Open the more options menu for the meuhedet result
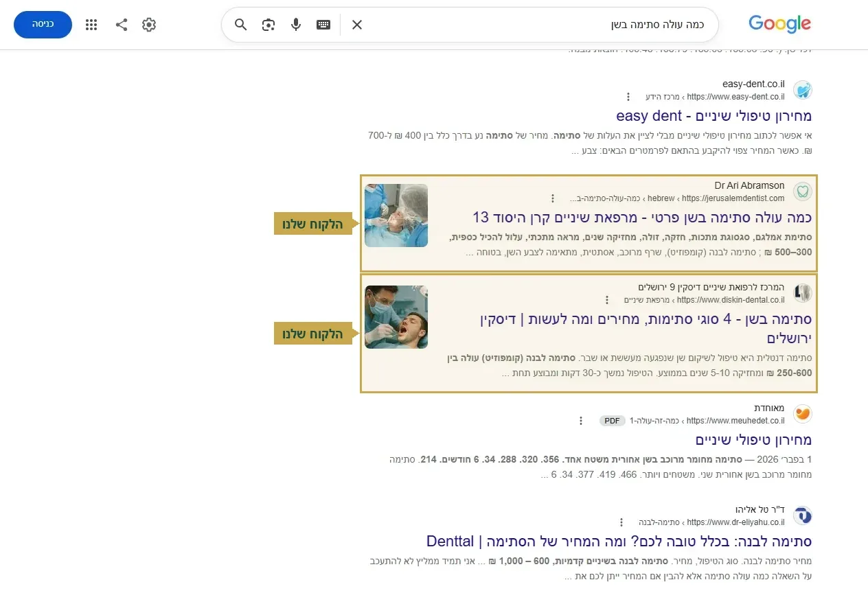 point(581,421)
